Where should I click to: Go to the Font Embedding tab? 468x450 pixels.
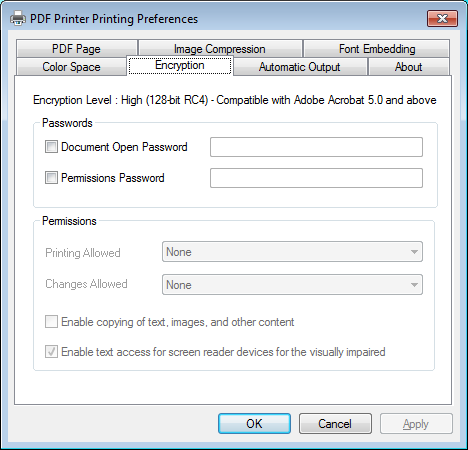(x=377, y=49)
